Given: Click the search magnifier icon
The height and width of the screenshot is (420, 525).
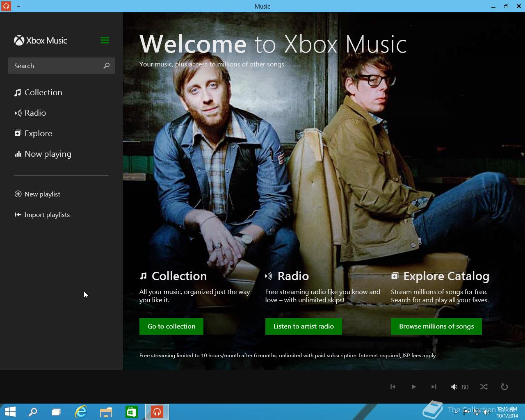Looking at the screenshot, I should 107,66.
